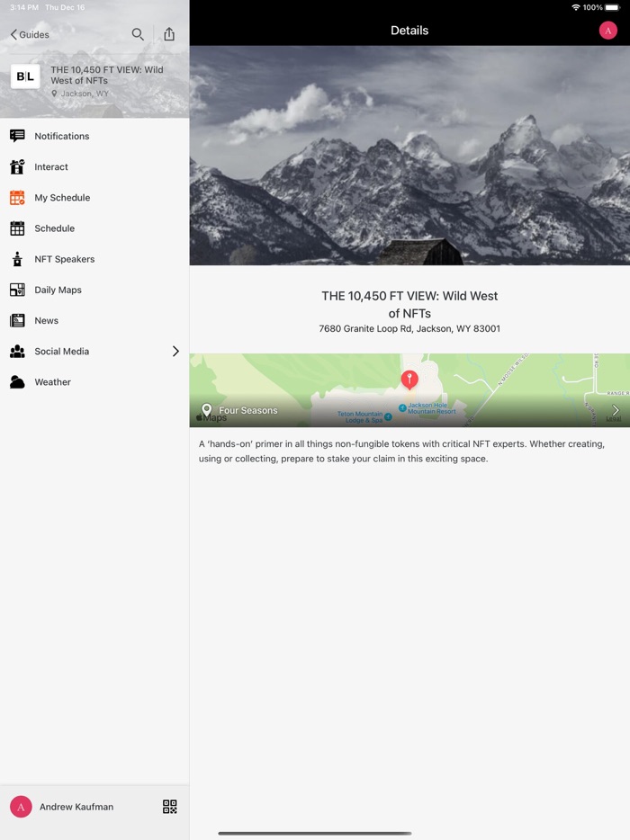
Task: Click the Social Media text label
Action: tap(62, 352)
